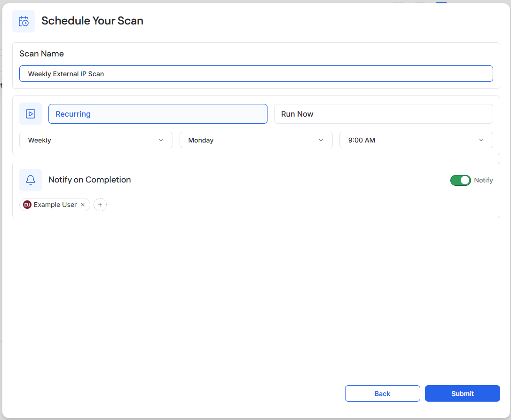This screenshot has width=511, height=420.
Task: Click the Back button
Action: [383, 394]
